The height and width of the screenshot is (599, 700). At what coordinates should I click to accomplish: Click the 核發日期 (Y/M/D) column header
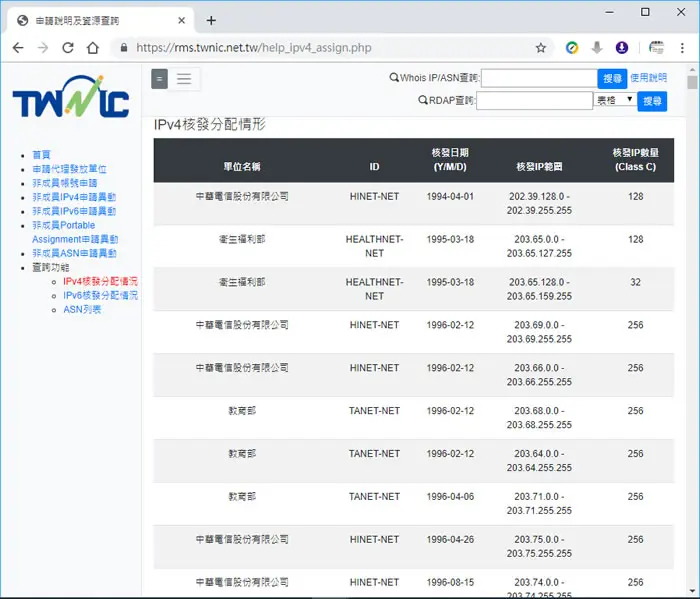tap(450, 160)
